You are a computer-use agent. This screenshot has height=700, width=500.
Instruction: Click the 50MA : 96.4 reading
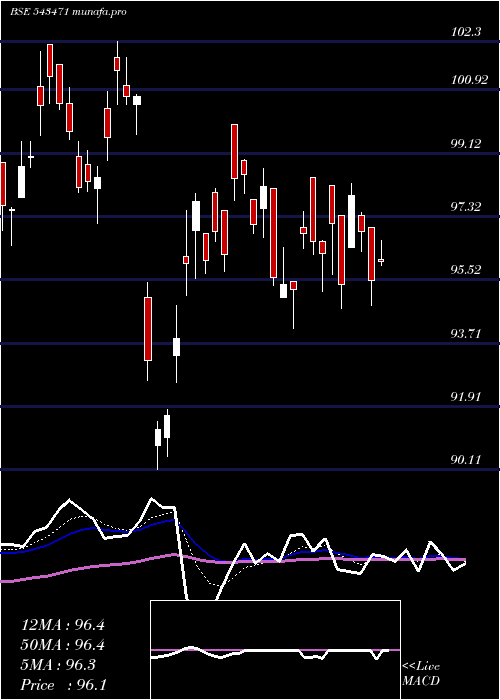pyautogui.click(x=63, y=645)
